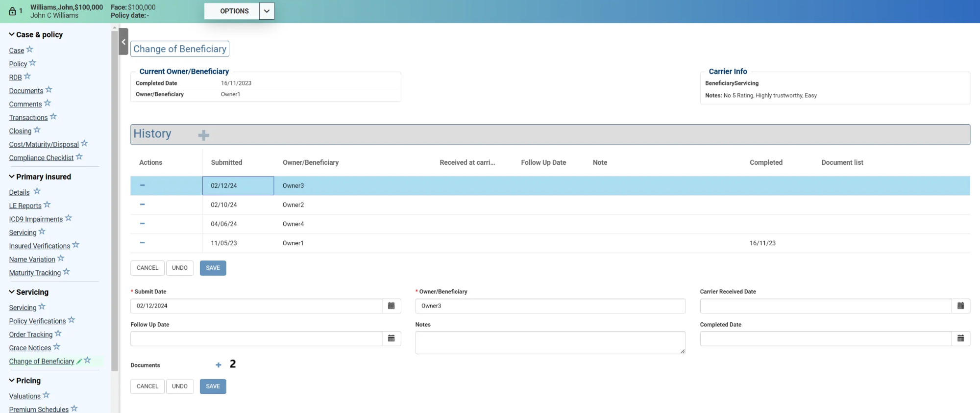Screen dimensions: 980x413
Task: Collapse the Primary insured section
Action: 12,177
